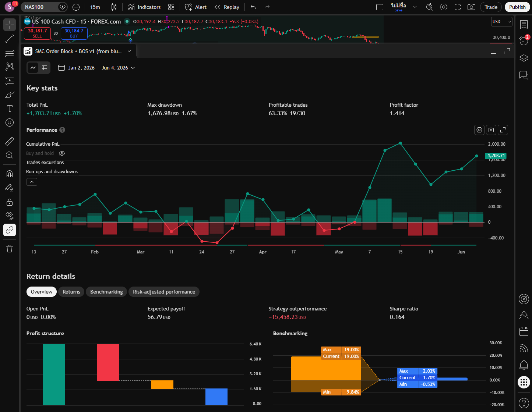Viewport: 532px width, 412px height.
Task: Open the emoji and icons tool
Action: (10, 122)
